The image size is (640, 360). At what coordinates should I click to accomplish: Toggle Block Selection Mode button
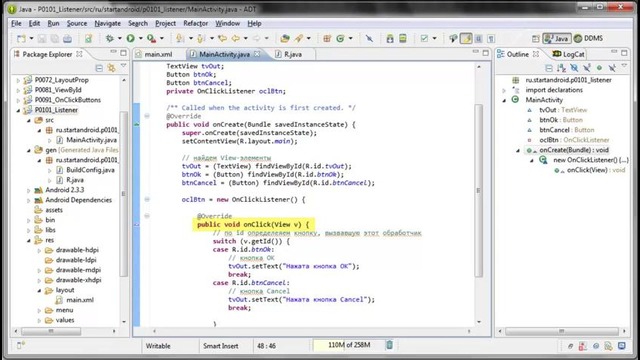(479, 38)
